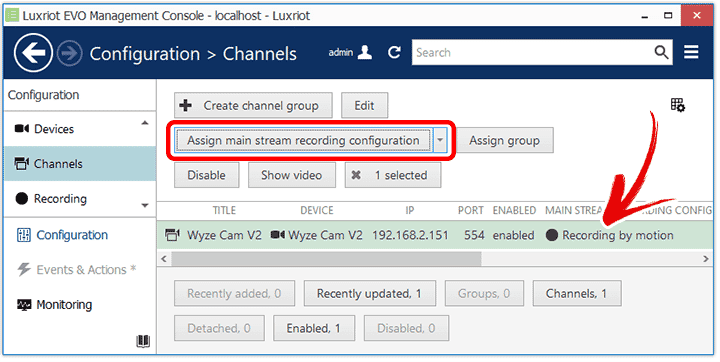The image size is (720, 362).
Task: Toggle Recently updated, 1 filter
Action: tap(369, 294)
